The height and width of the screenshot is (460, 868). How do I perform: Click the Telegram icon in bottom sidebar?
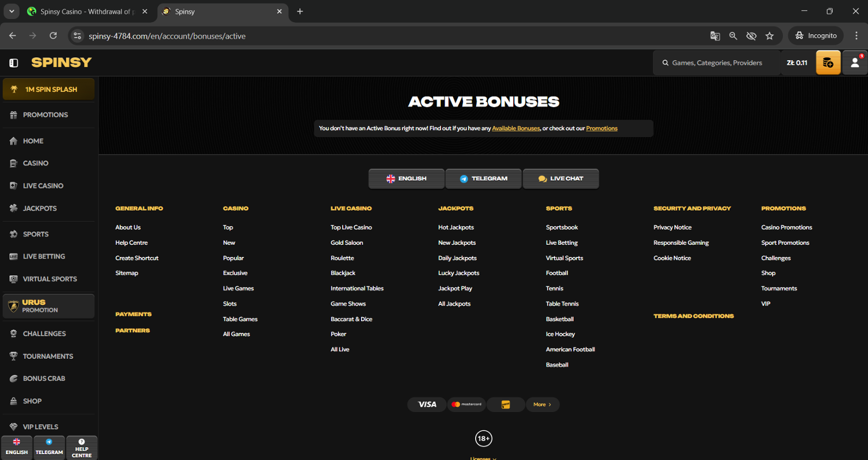[49, 447]
